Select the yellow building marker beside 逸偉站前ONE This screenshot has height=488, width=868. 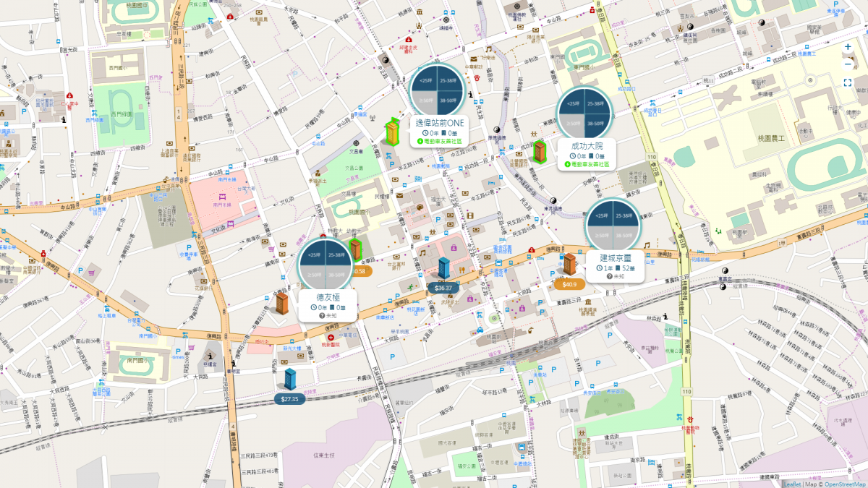pyautogui.click(x=393, y=132)
